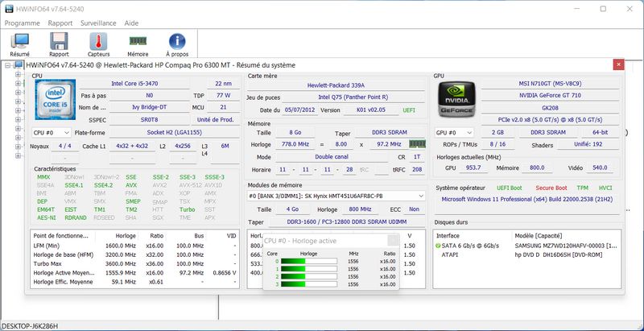Click the PCIe v2.0 x8 link field
This screenshot has height=331, width=644.
click(550, 120)
